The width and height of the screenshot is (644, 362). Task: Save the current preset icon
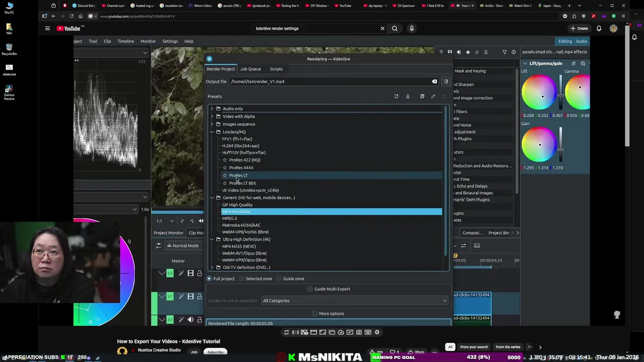coord(422,97)
